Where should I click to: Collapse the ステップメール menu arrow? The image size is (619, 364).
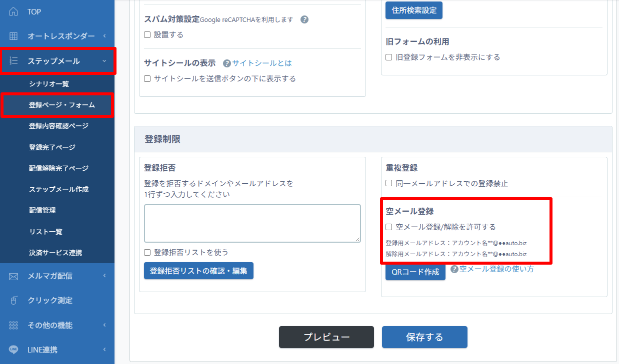coord(104,61)
